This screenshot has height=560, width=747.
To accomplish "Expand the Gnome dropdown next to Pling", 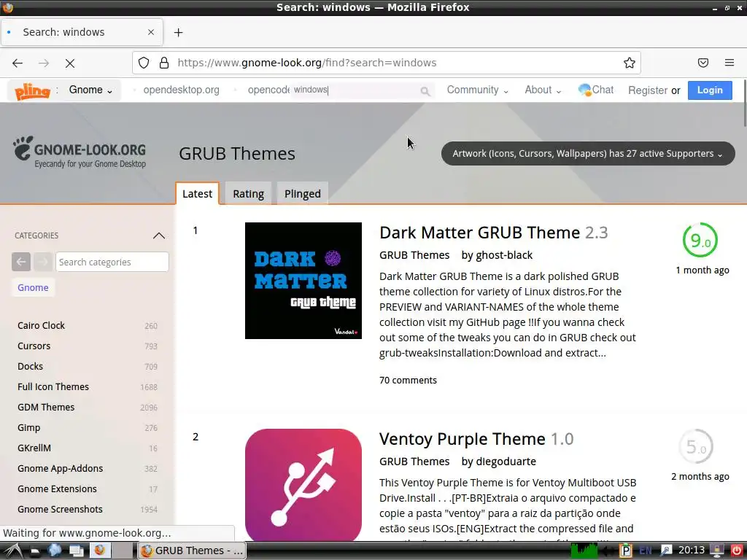I will [90, 90].
